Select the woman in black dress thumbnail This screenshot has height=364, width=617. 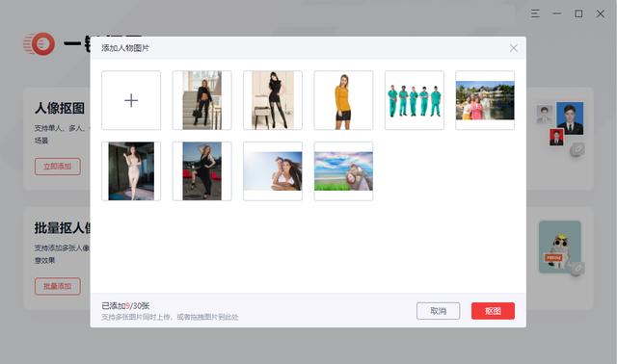(x=273, y=100)
